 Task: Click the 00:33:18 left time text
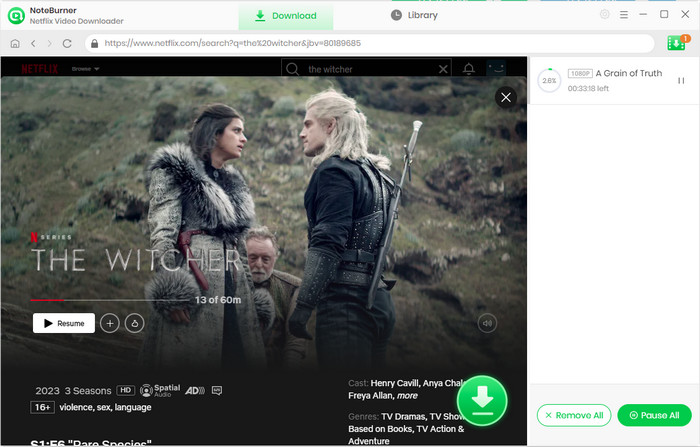point(588,88)
